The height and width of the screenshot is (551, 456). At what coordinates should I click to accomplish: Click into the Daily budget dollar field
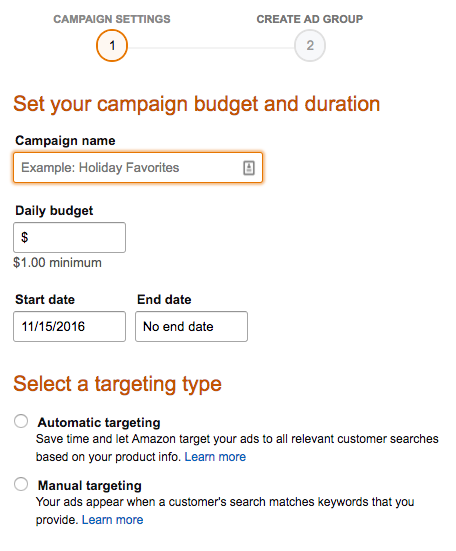pyautogui.click(x=70, y=238)
